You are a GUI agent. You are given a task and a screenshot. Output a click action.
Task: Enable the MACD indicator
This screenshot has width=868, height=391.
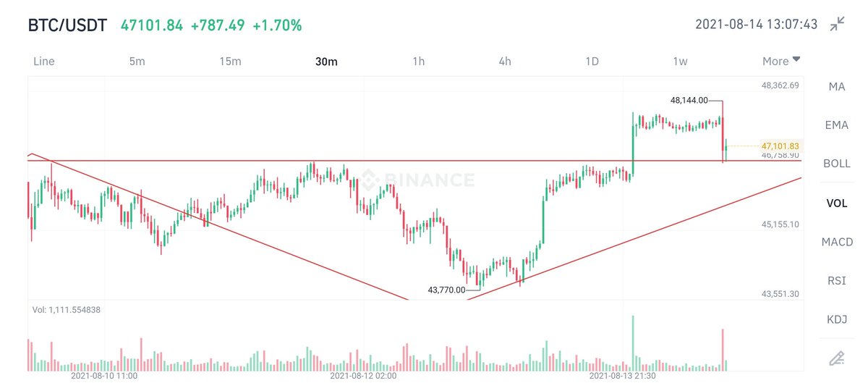coord(837,241)
